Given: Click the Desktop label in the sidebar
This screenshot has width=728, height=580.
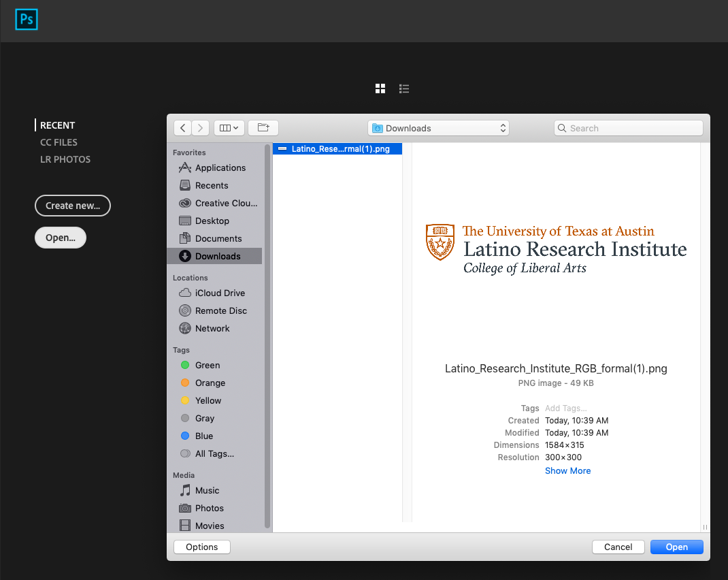Looking at the screenshot, I should click(212, 221).
